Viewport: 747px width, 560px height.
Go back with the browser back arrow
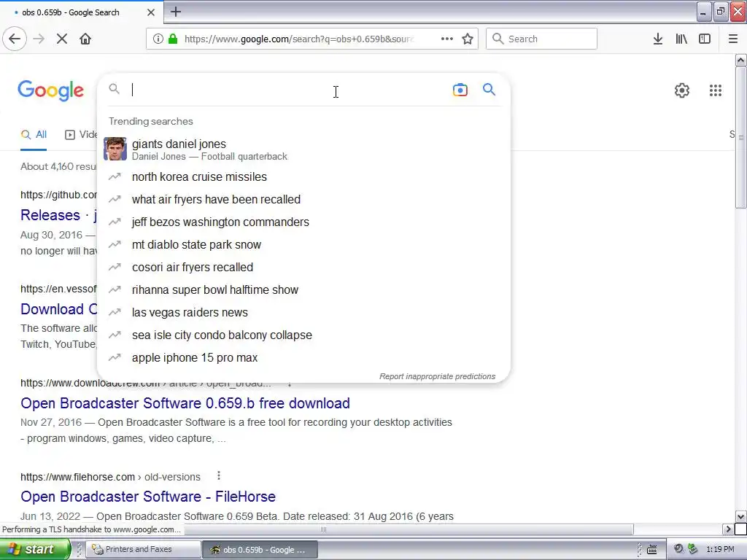(15, 39)
